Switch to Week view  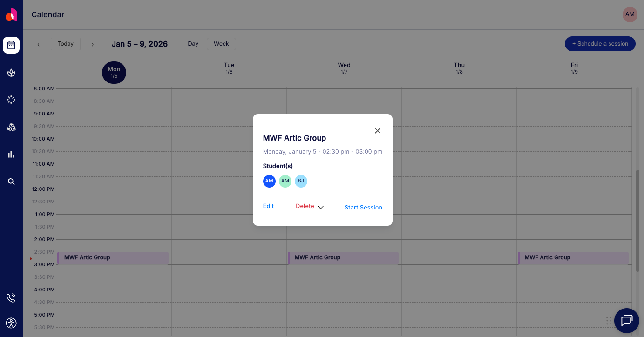pyautogui.click(x=221, y=44)
